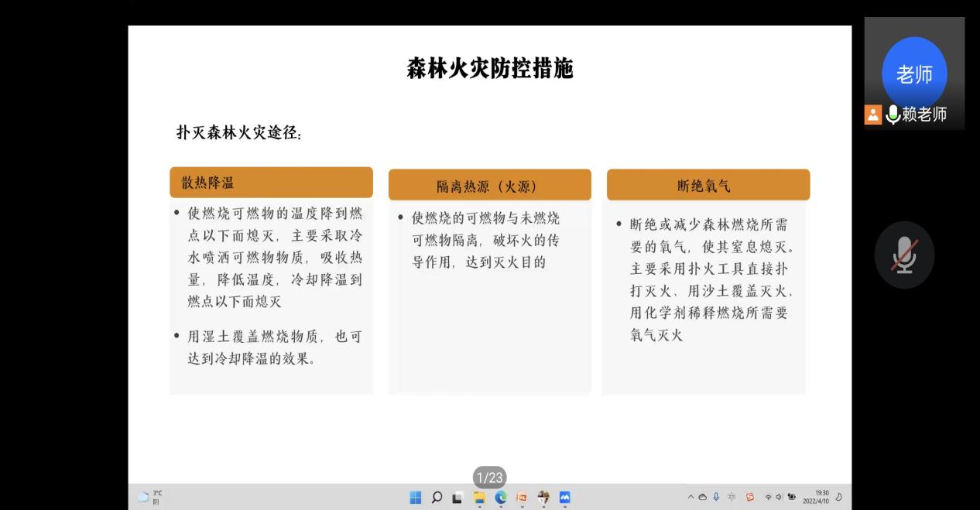Viewport: 980px width, 510px height.
Task: Switch to PowerPoint in the taskbar
Action: coord(522,498)
